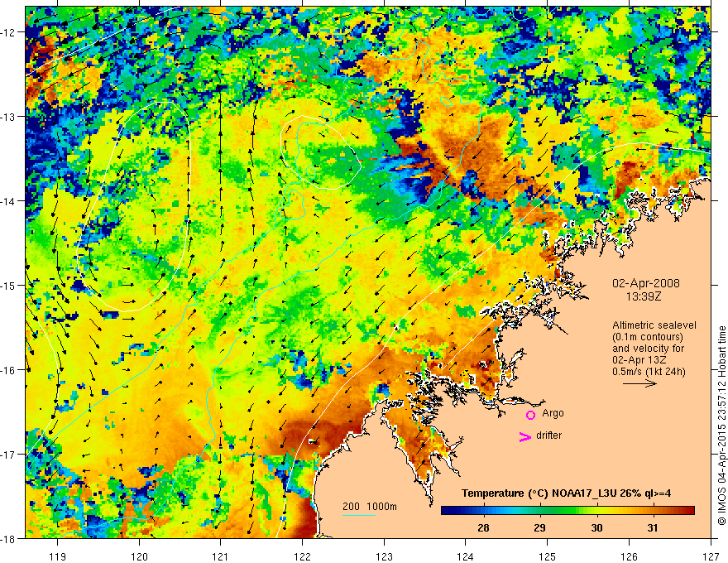Click the latitude axis label -13

pyautogui.click(x=8, y=117)
